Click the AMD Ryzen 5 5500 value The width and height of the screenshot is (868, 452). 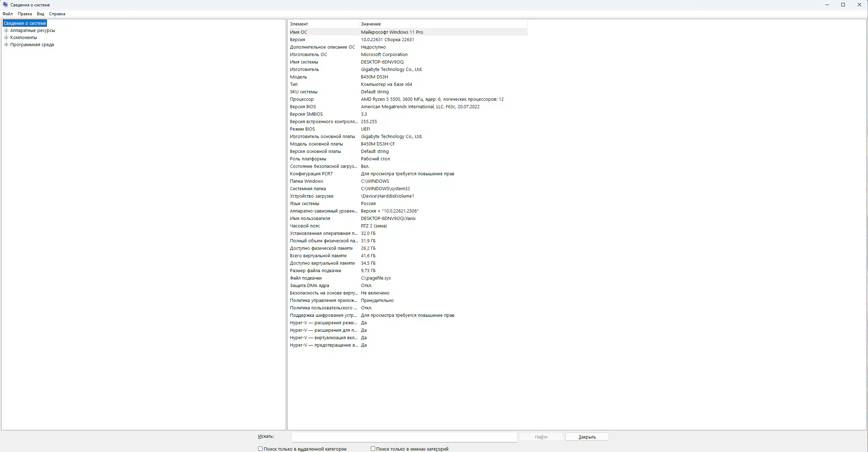click(x=432, y=99)
